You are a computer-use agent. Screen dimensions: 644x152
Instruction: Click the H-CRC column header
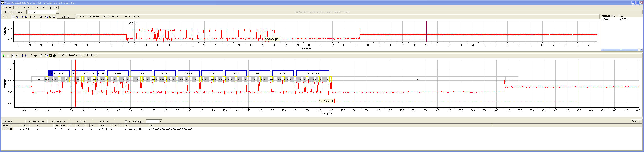click(104, 125)
